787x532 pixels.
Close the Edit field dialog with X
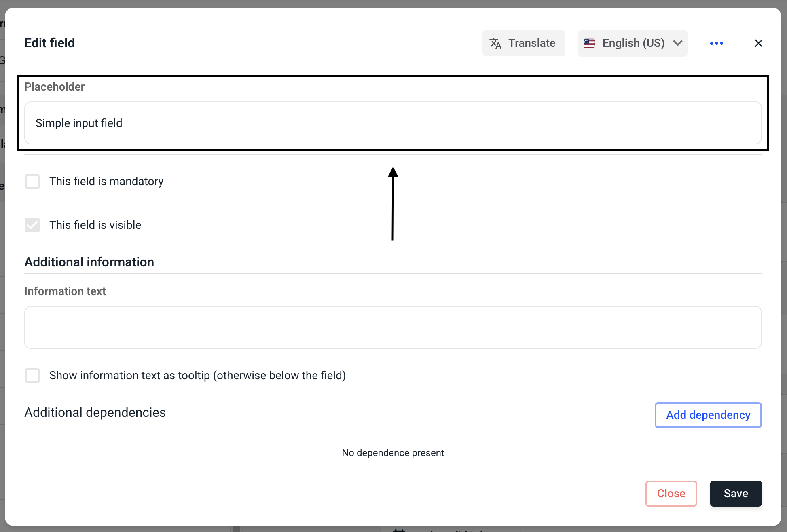[758, 43]
